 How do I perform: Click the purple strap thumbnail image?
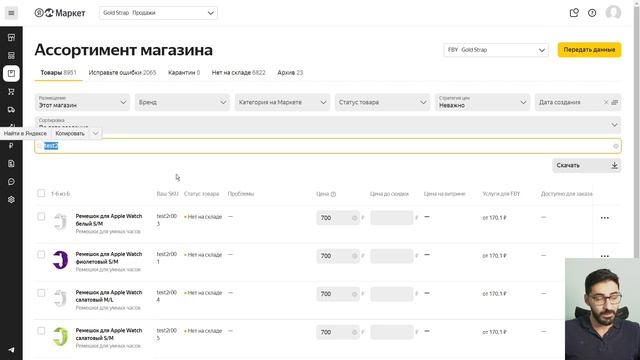(60, 260)
